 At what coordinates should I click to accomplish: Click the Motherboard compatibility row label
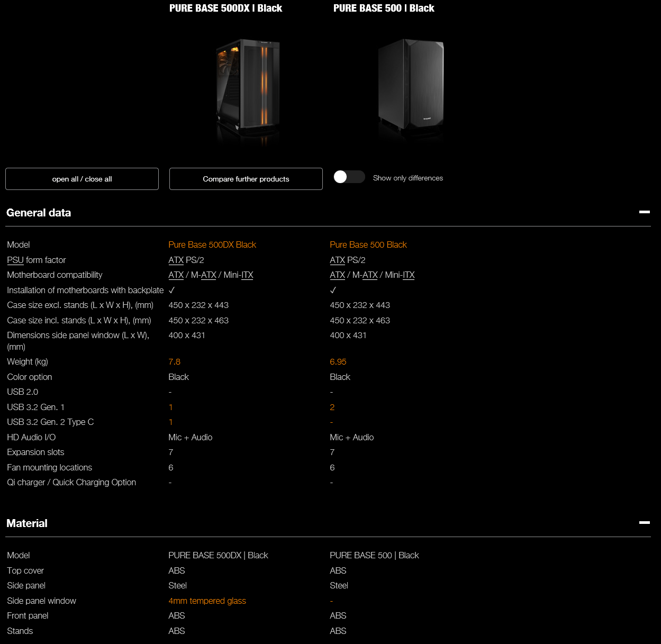point(55,275)
